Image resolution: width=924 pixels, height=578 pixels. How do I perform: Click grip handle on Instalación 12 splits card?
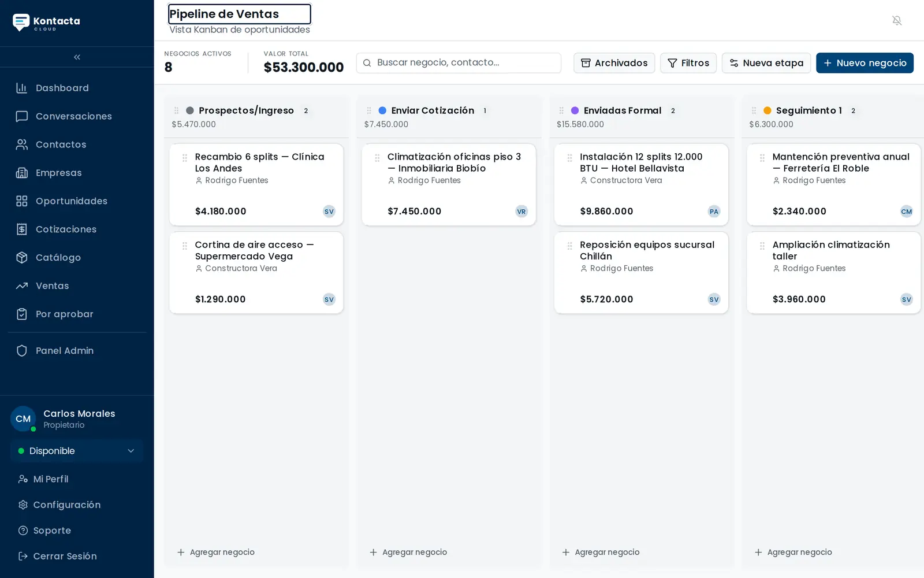[x=569, y=158]
